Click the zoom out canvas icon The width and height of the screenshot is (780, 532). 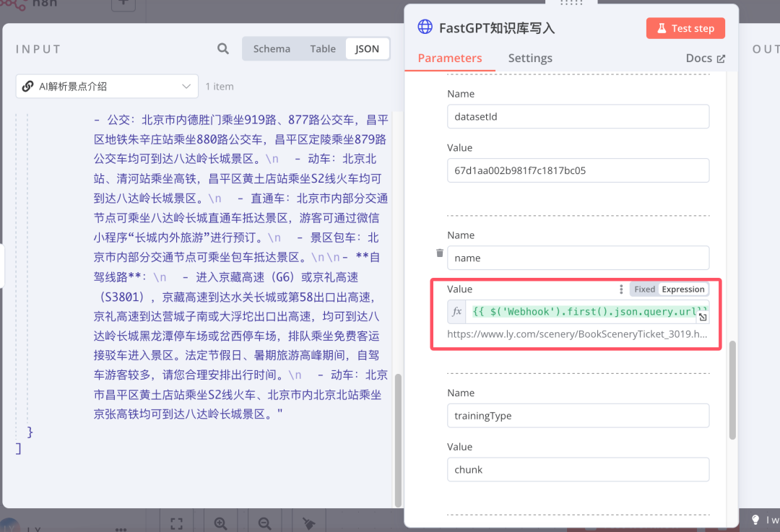click(264, 523)
